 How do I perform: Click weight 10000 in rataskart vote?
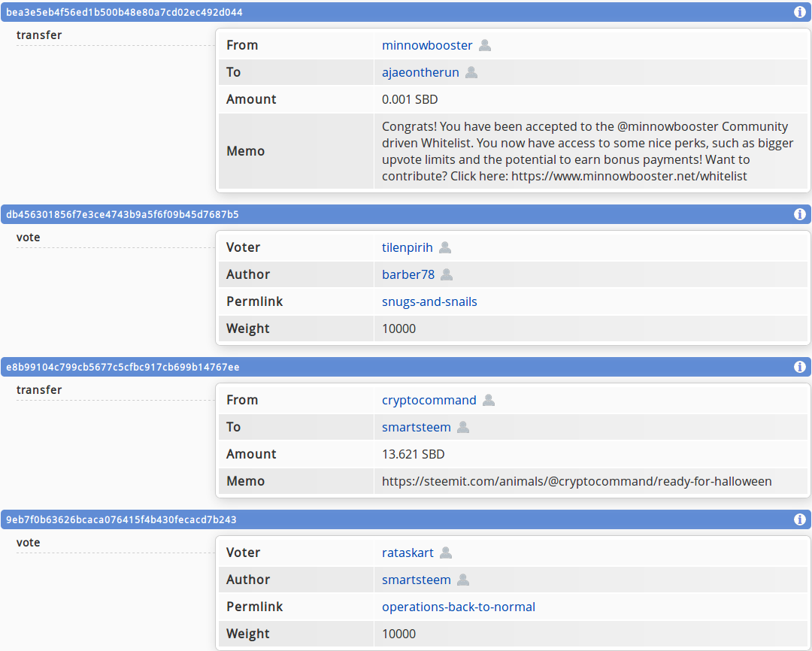click(x=398, y=634)
